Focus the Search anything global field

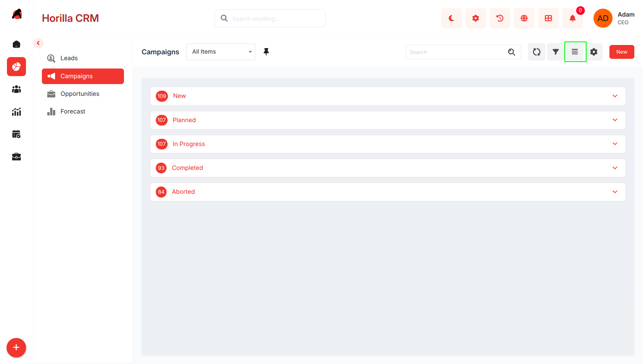[270, 18]
